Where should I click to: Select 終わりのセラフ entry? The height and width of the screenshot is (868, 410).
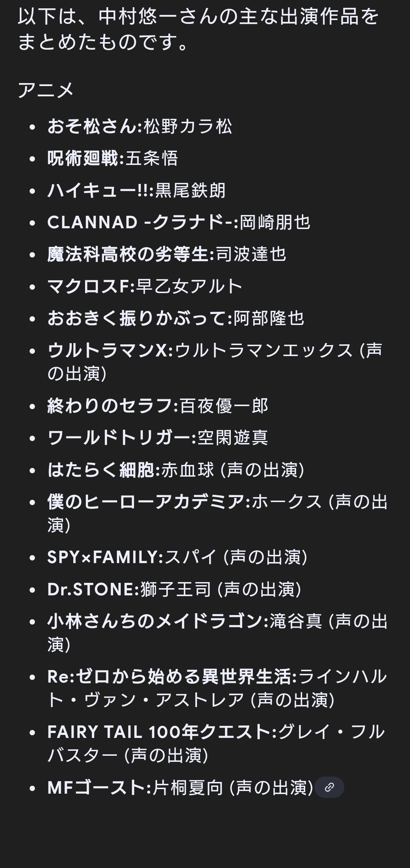tap(158, 406)
